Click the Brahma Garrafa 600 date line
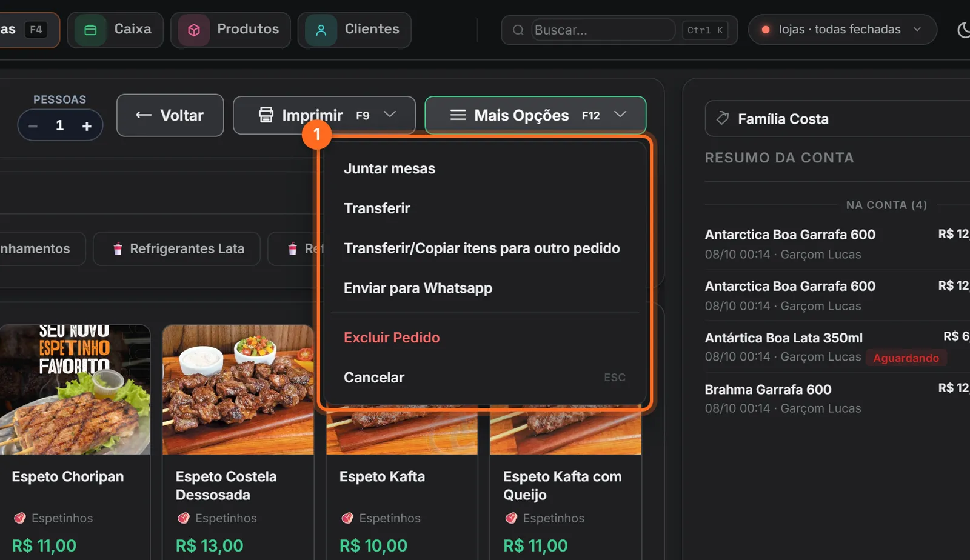The height and width of the screenshot is (560, 970). (783, 408)
